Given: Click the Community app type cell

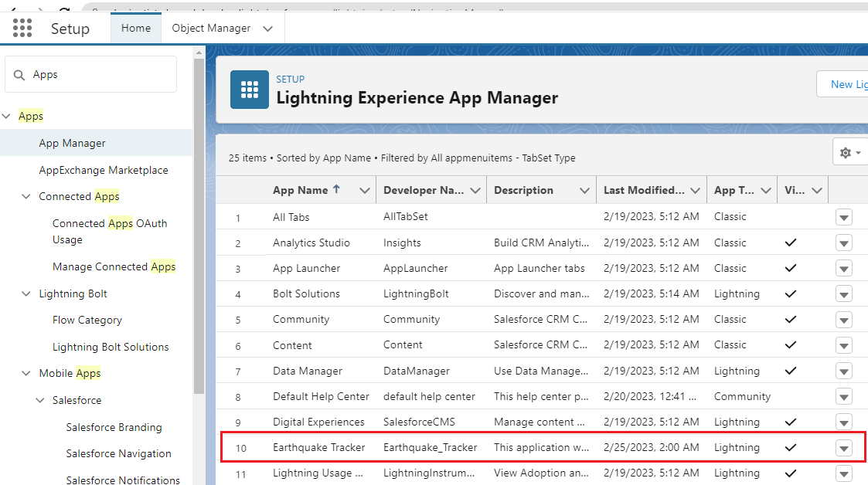Looking at the screenshot, I should (742, 396).
